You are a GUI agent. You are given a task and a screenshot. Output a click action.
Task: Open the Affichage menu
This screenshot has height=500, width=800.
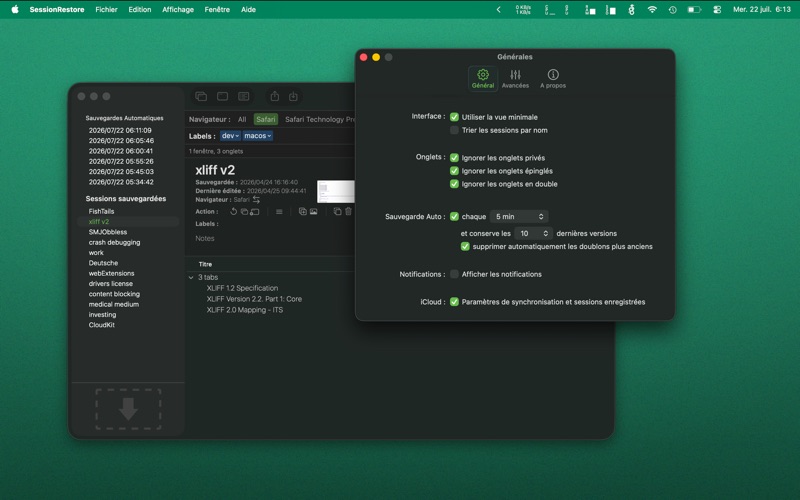178,9
